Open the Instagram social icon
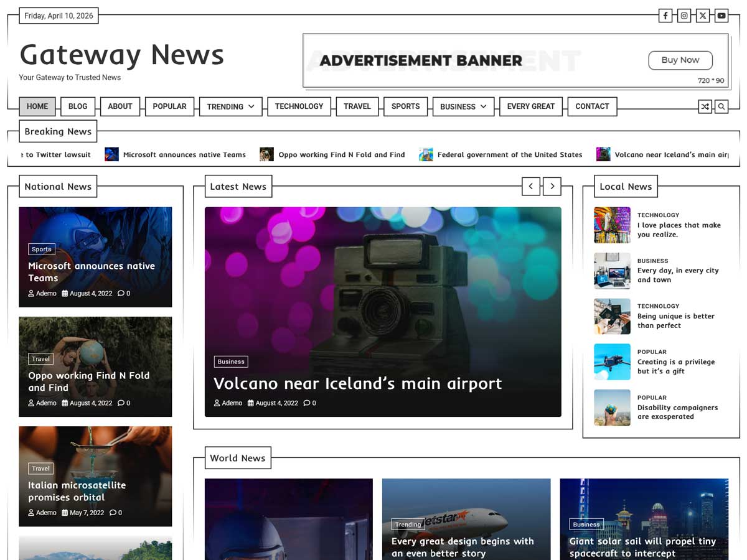The image size is (747, 560). (684, 16)
